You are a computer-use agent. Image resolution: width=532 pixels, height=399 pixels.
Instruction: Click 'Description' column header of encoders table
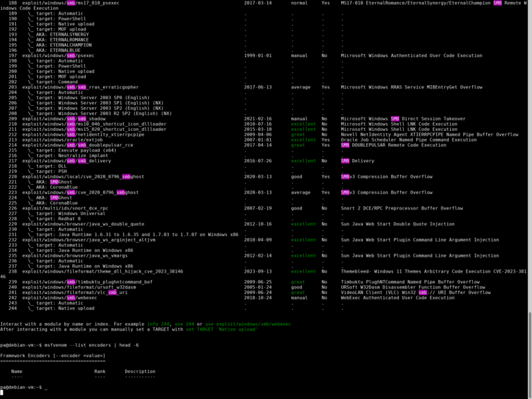point(140,371)
